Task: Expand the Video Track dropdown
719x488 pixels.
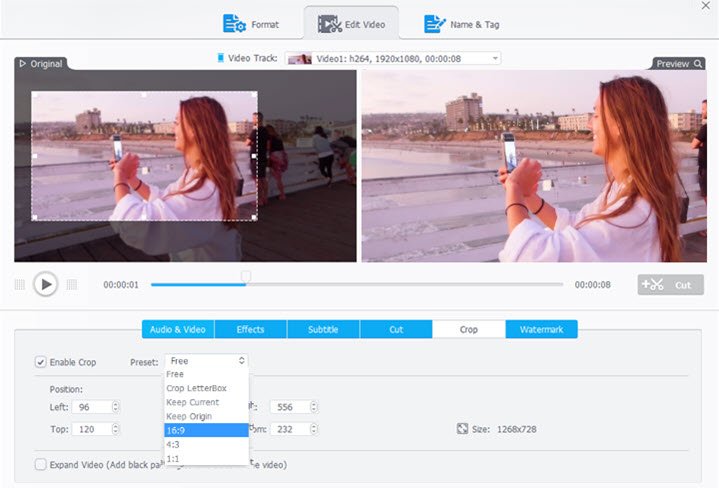Action: pos(495,59)
